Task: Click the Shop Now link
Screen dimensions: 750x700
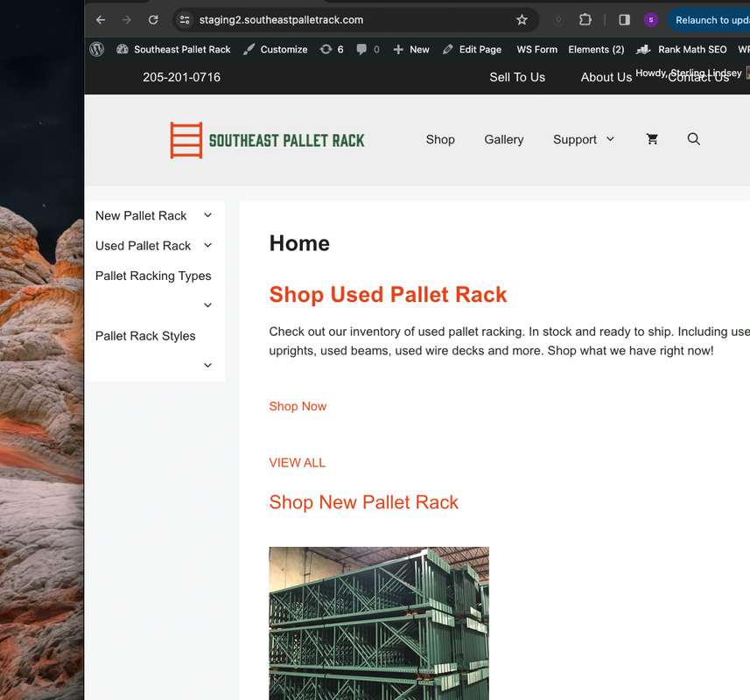Action: [298, 406]
